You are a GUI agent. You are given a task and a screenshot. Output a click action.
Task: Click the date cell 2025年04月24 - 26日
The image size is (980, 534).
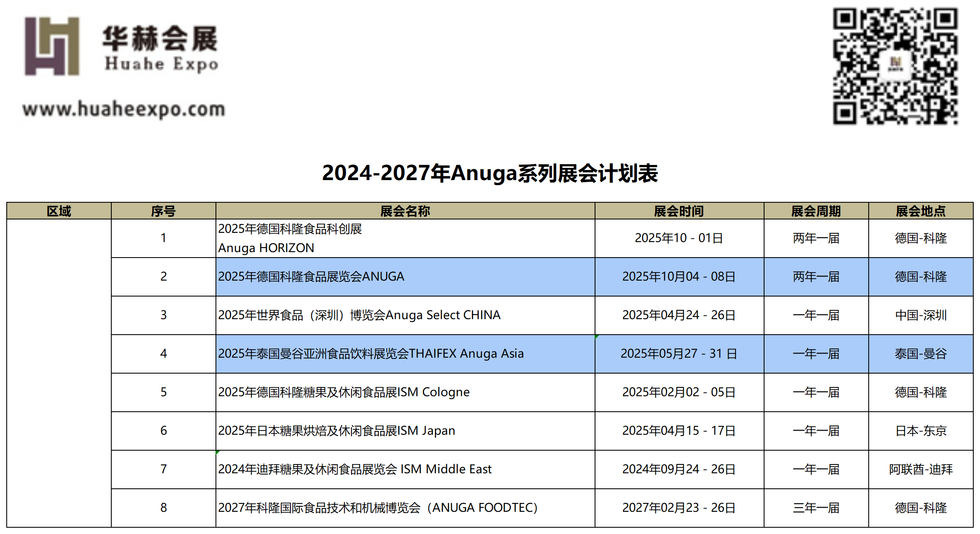(680, 315)
